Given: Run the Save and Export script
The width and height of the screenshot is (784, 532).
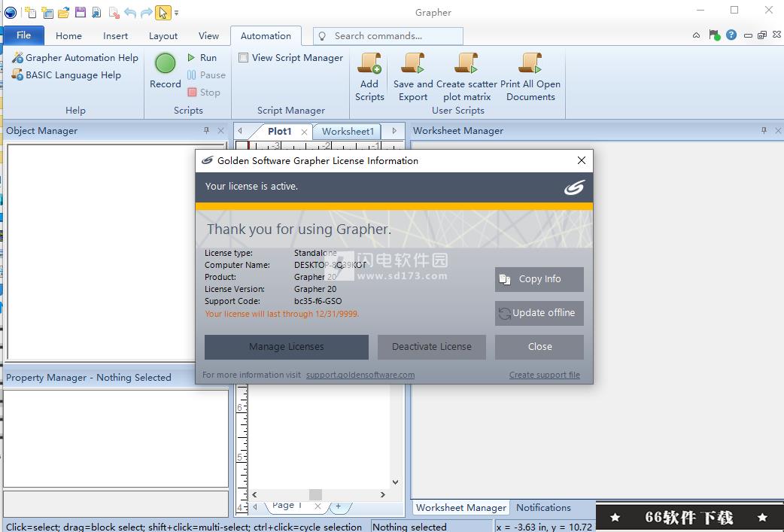Looking at the screenshot, I should pyautogui.click(x=413, y=77).
